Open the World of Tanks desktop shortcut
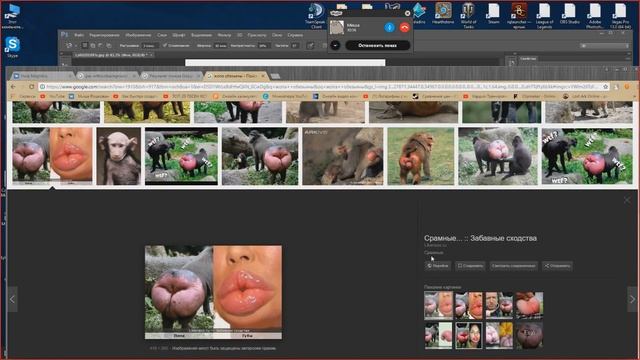640x360 pixels. (468, 16)
